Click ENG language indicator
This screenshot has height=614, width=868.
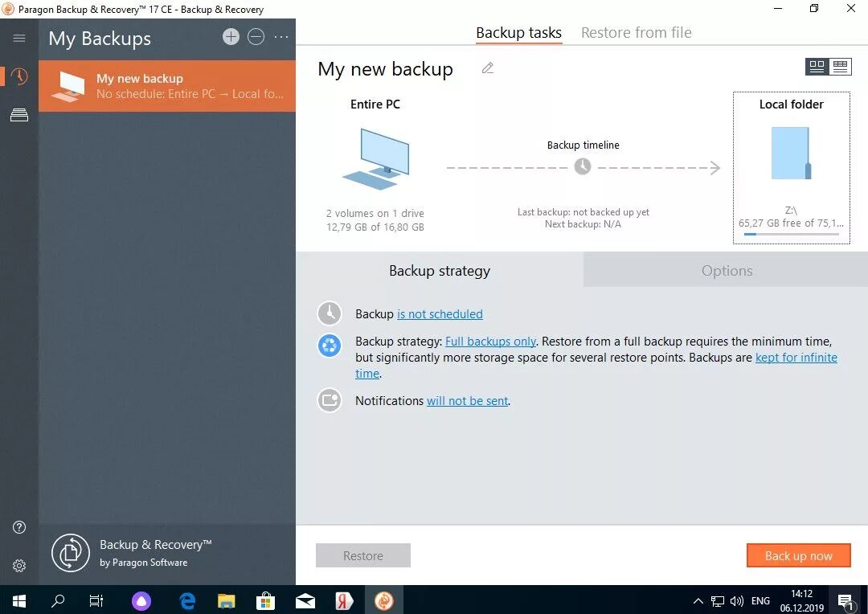coord(760,600)
